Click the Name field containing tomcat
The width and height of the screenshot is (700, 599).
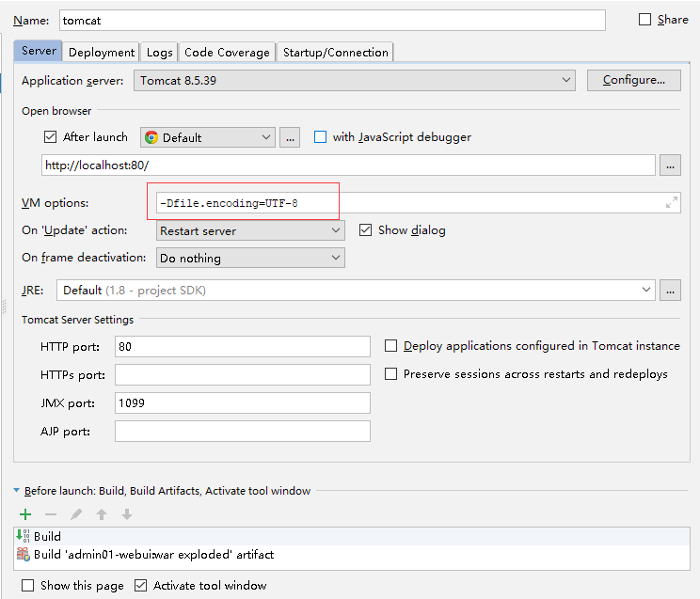tap(332, 21)
